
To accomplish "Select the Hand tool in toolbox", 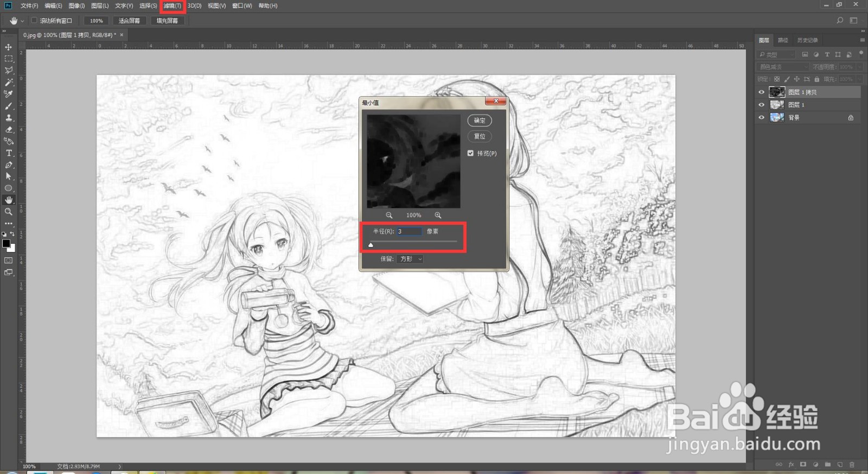I will [9, 200].
